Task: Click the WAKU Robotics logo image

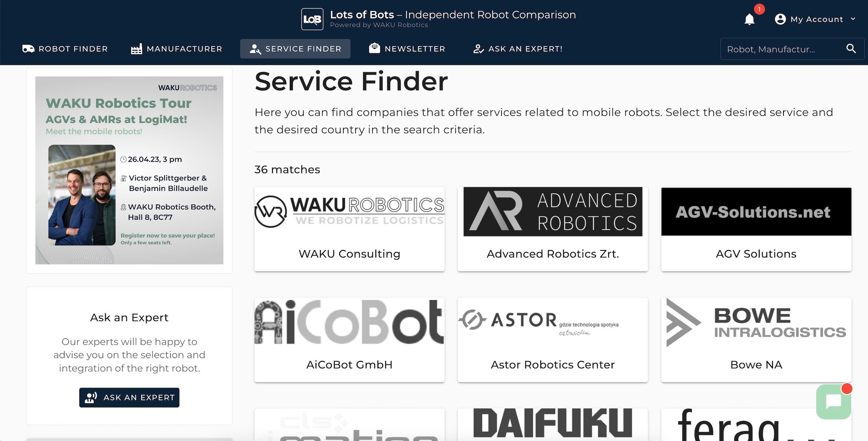Action: pyautogui.click(x=349, y=212)
